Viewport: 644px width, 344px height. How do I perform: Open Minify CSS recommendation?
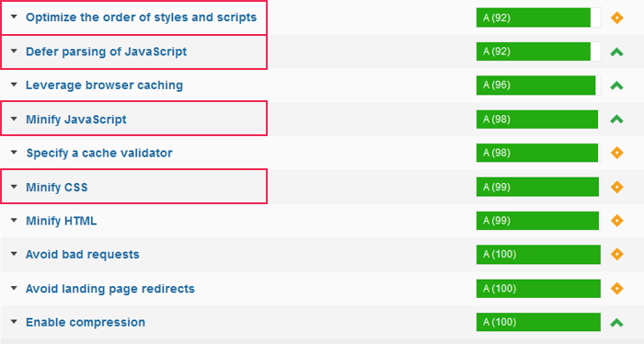pyautogui.click(x=57, y=188)
